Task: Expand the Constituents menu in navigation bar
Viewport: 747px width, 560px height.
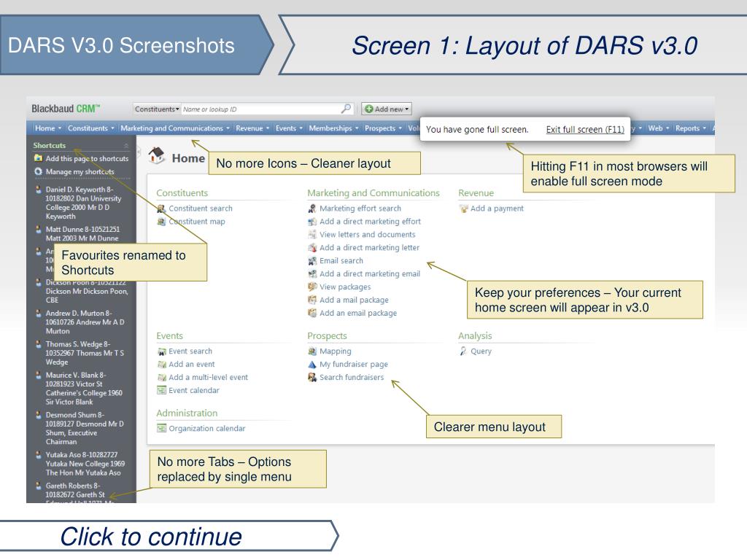Action: coord(90,128)
